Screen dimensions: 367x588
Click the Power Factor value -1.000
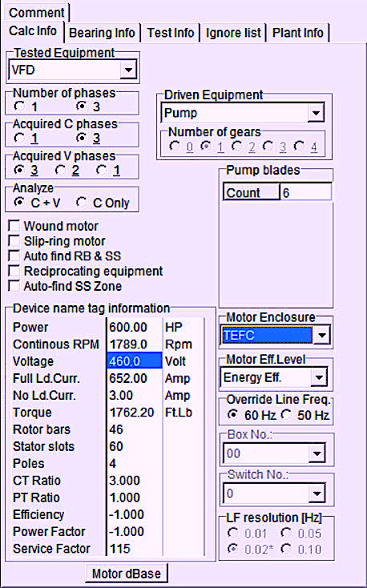coord(135,531)
